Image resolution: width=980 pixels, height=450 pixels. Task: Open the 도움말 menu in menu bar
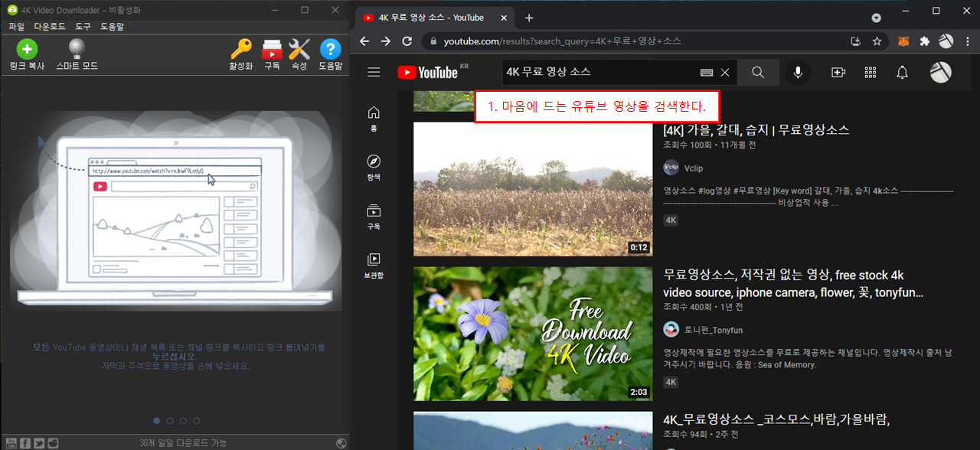click(x=112, y=26)
